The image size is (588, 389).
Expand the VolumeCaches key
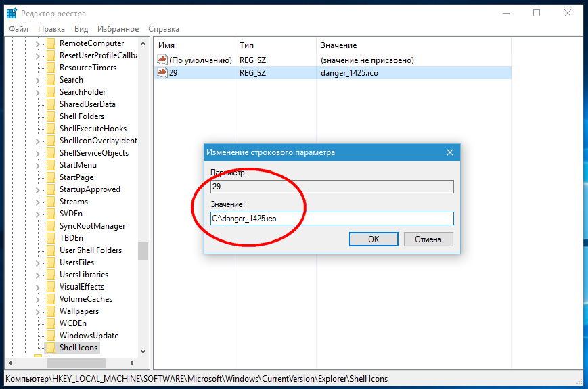coord(37,300)
